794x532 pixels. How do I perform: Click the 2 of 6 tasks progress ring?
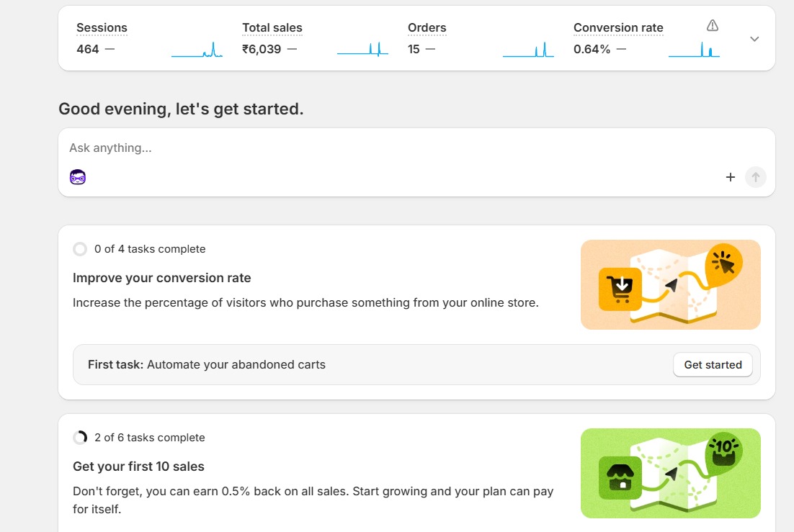pyautogui.click(x=80, y=438)
